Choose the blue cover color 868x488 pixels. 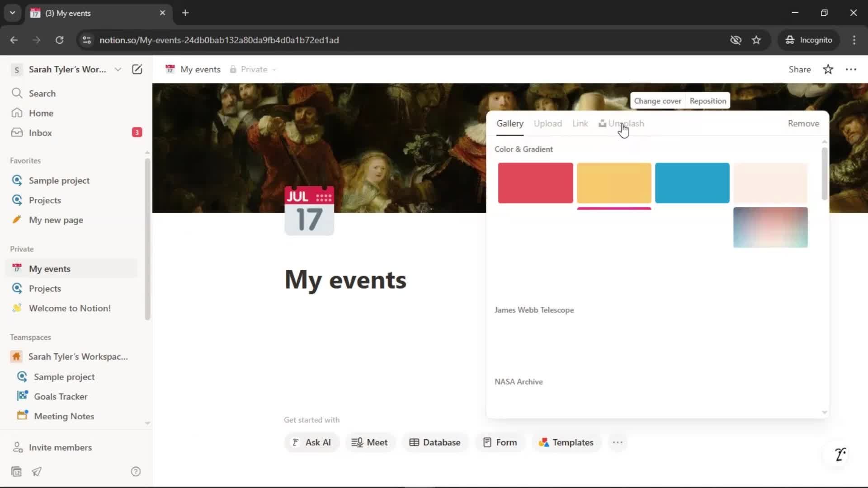pyautogui.click(x=692, y=183)
